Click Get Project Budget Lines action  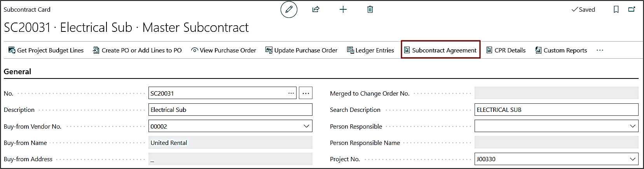(x=46, y=51)
